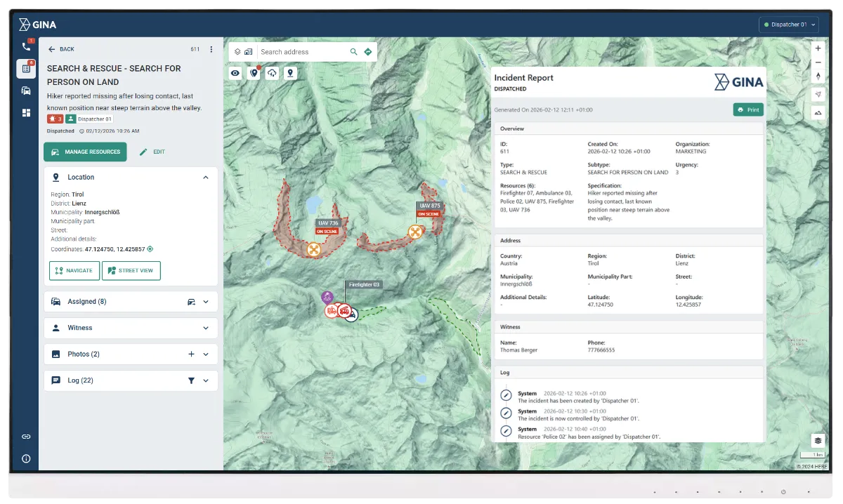The height and width of the screenshot is (504, 843).
Task: Collapse the Location section
Action: pos(206,177)
